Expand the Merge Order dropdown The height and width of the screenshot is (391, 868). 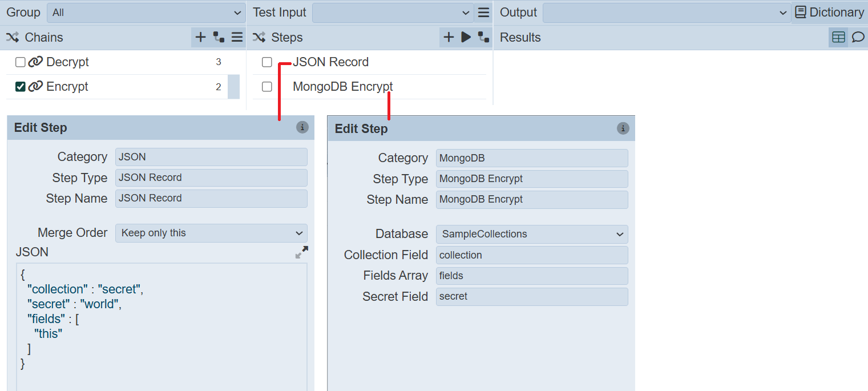211,233
